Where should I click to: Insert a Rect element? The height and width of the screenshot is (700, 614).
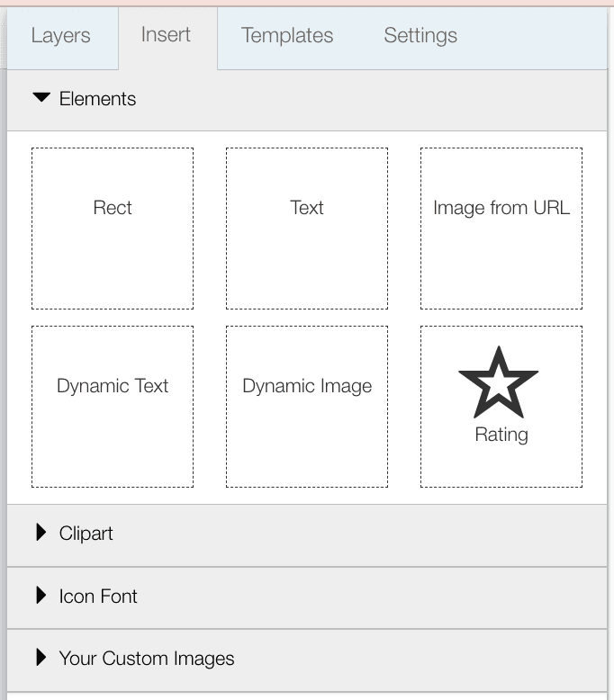point(113,229)
